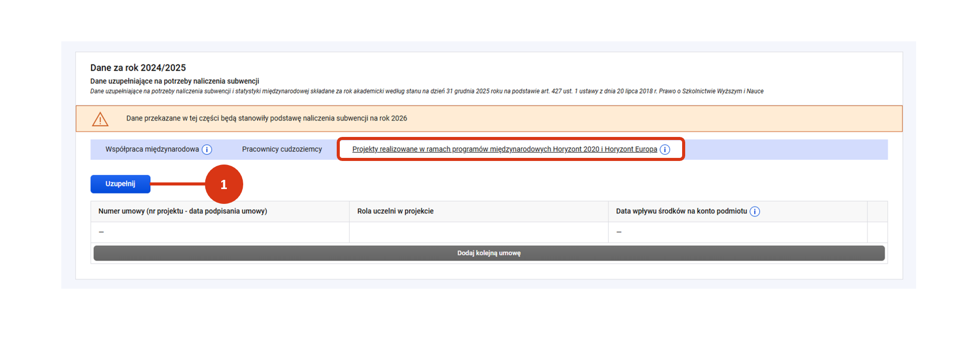This screenshot has width=980, height=349.
Task: Click the orange warning triangle icon
Action: tap(100, 119)
